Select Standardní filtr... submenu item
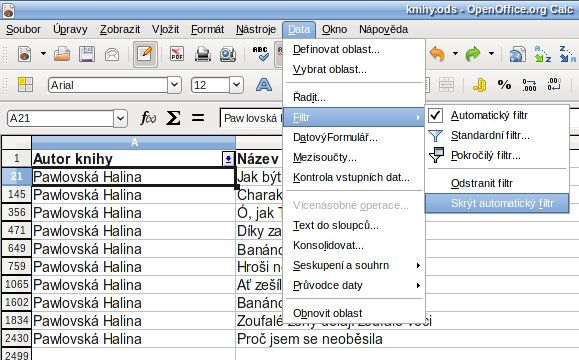 click(497, 136)
